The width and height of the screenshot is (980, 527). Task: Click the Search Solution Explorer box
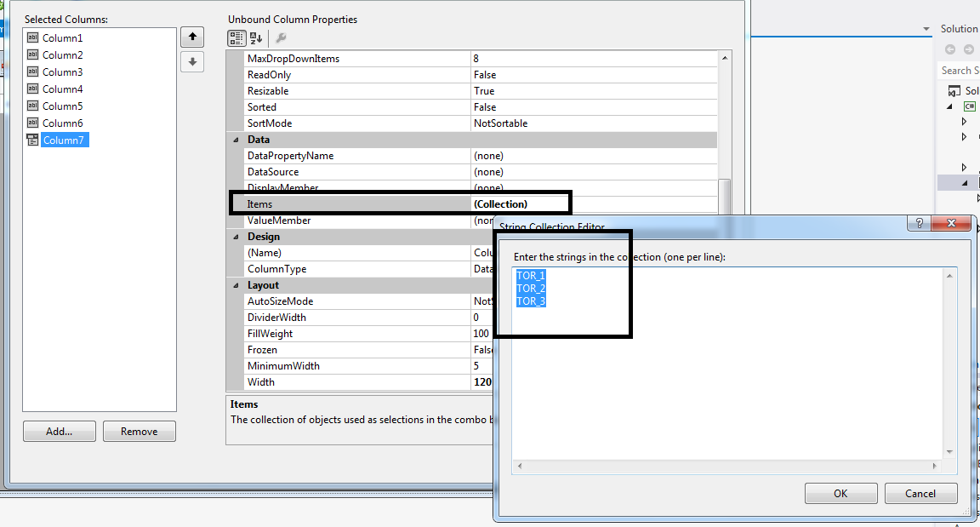tap(960, 71)
